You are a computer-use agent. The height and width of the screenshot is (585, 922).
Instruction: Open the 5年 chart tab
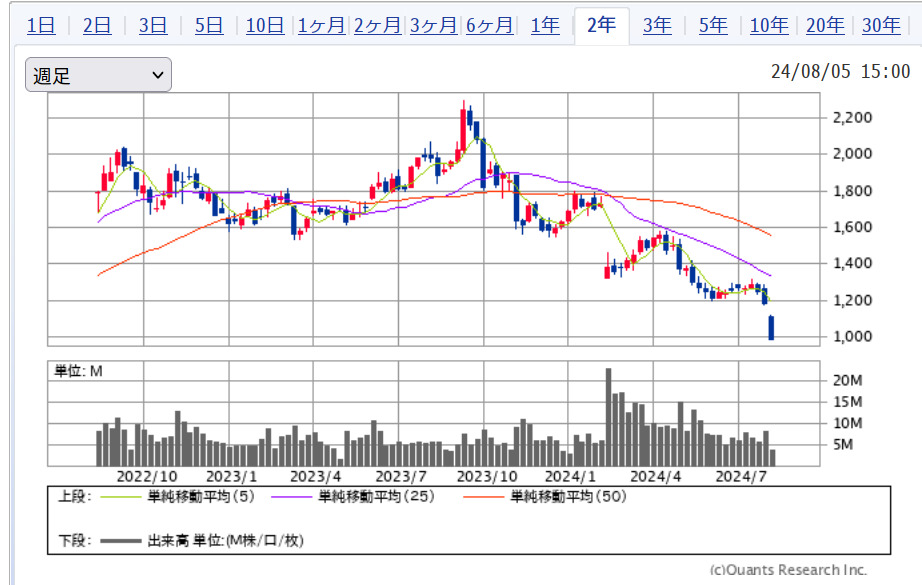tap(713, 26)
